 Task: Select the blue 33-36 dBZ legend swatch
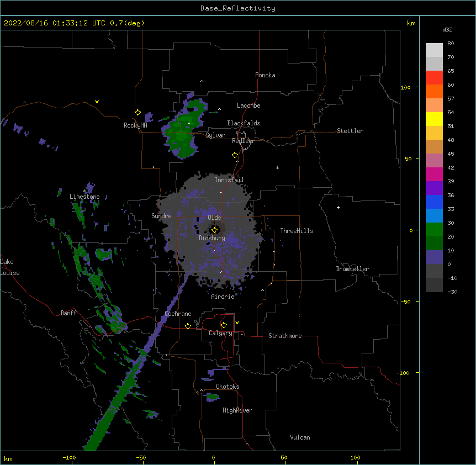click(434, 202)
